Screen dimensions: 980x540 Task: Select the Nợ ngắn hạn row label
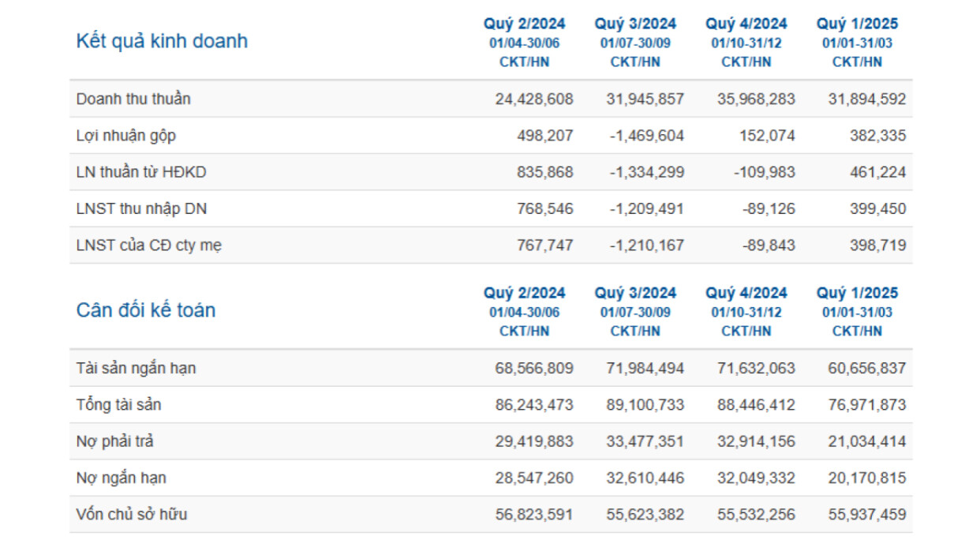[121, 478]
